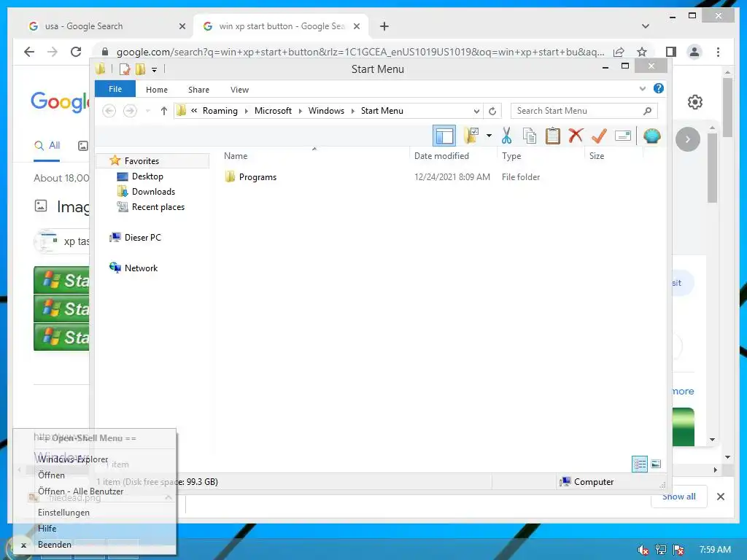Image resolution: width=747 pixels, height=560 pixels.
Task: Bookmark this page with star icon
Action: [x=642, y=52]
